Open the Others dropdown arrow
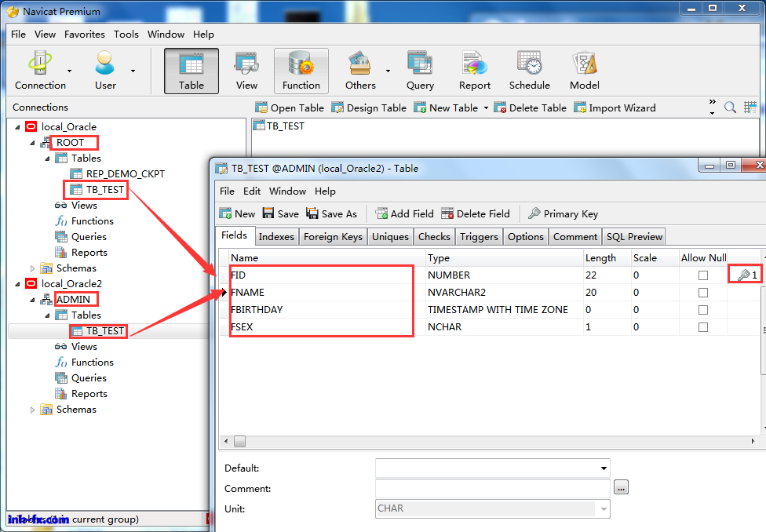Image resolution: width=766 pixels, height=532 pixels. click(x=388, y=71)
